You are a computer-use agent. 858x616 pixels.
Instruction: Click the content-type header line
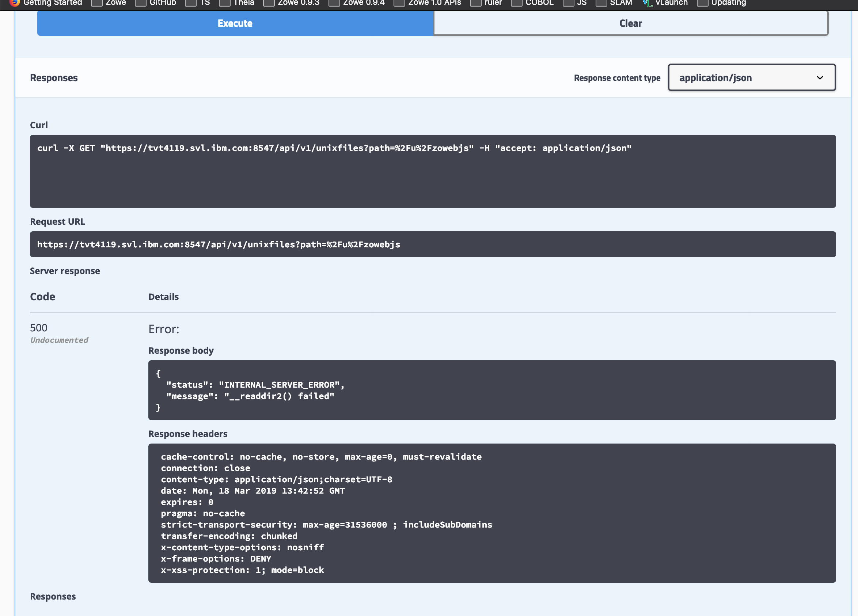[x=277, y=479]
